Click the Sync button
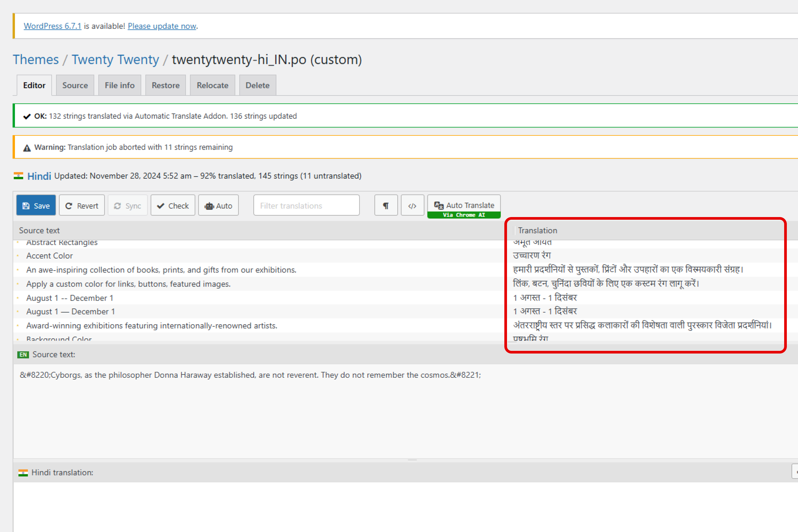798x532 pixels. 127,206
